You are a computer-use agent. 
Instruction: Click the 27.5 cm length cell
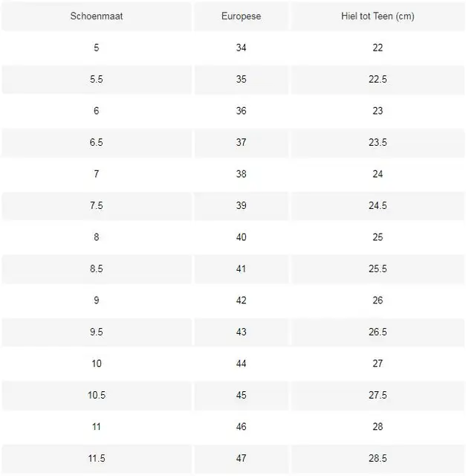[378, 395]
